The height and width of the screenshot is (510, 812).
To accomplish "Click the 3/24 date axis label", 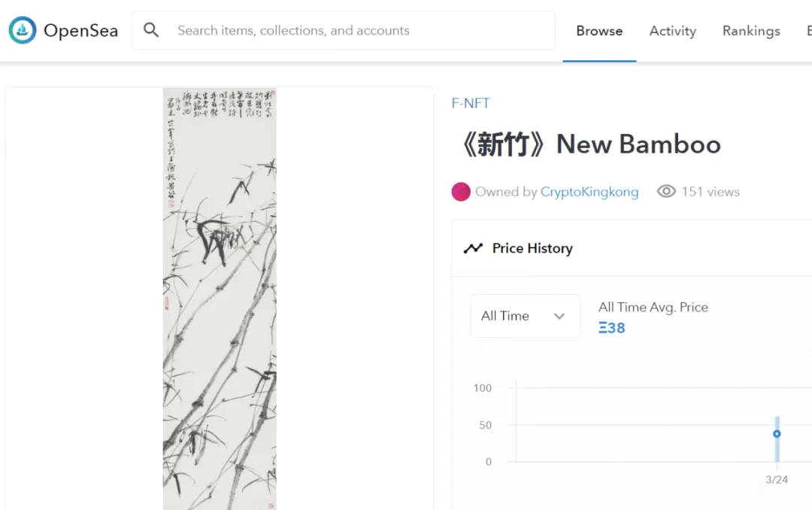I will tap(777, 479).
